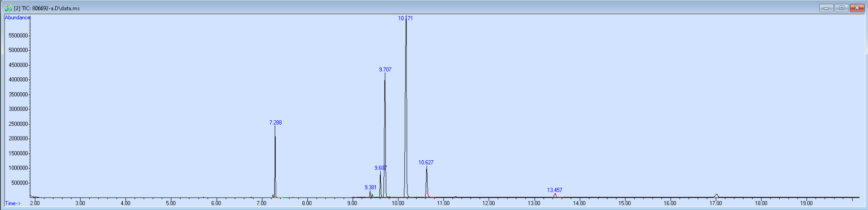Click the 15.00 time axis tick

[x=624, y=203]
